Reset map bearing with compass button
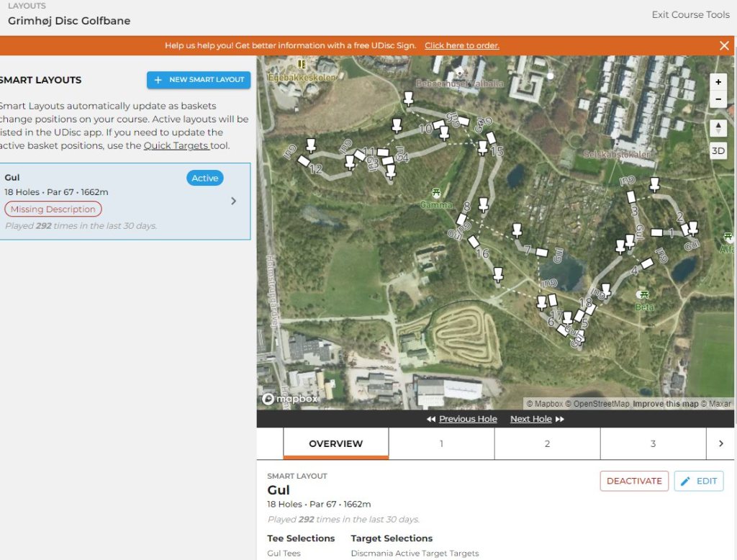 (718, 128)
